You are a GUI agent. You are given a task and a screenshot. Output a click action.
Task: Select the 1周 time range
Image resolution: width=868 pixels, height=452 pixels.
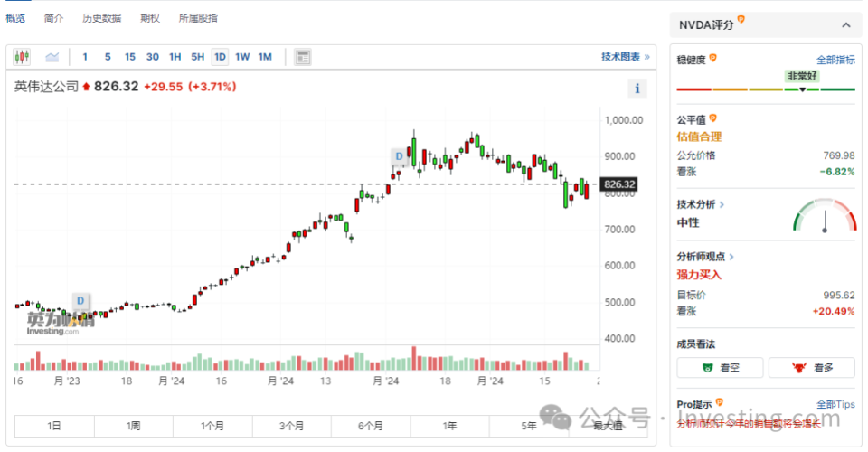pos(134,426)
